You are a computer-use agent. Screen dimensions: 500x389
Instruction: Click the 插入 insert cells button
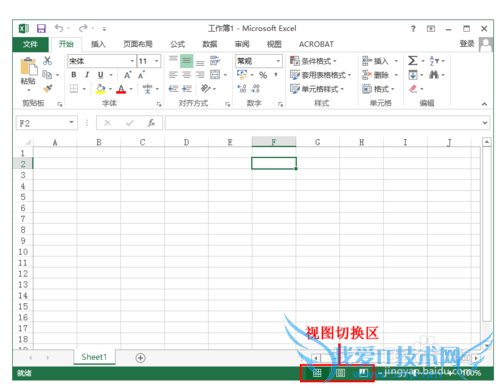click(x=376, y=61)
